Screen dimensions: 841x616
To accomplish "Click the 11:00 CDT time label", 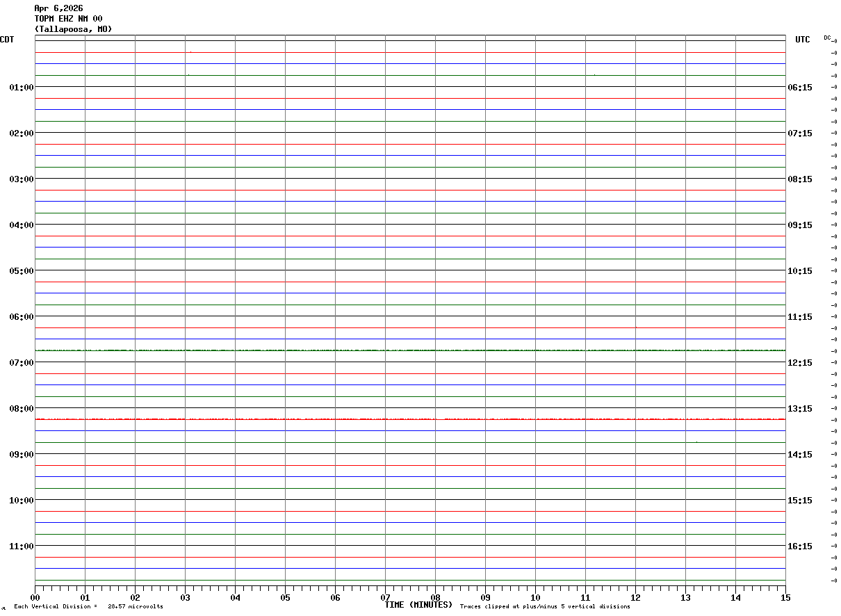I will 22,546.
